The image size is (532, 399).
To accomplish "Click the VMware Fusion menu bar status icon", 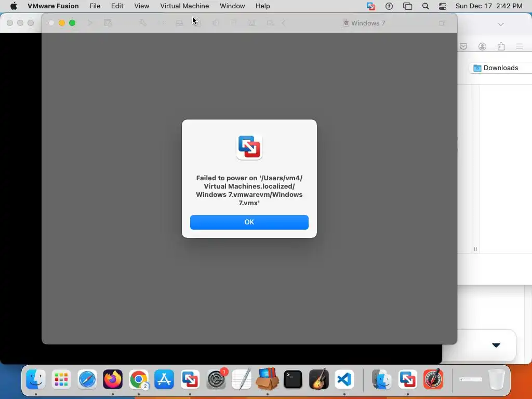I will point(371,6).
